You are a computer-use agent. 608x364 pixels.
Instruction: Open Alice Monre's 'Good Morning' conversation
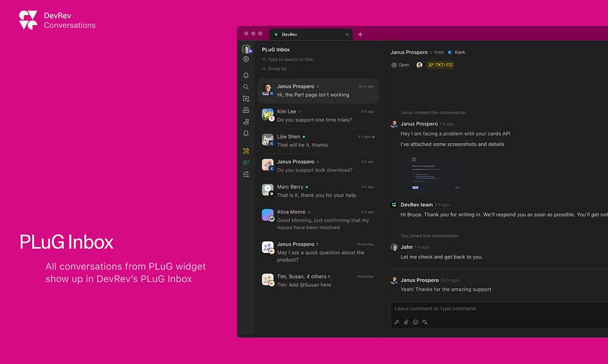coord(318,220)
